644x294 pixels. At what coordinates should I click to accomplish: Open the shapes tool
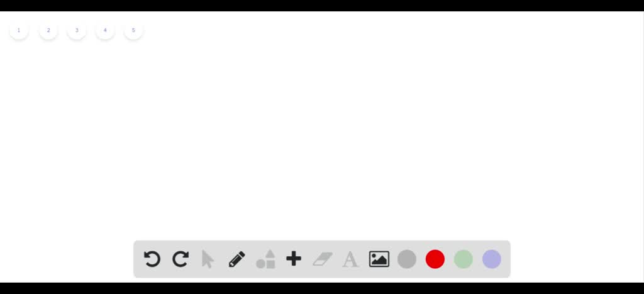(266, 259)
